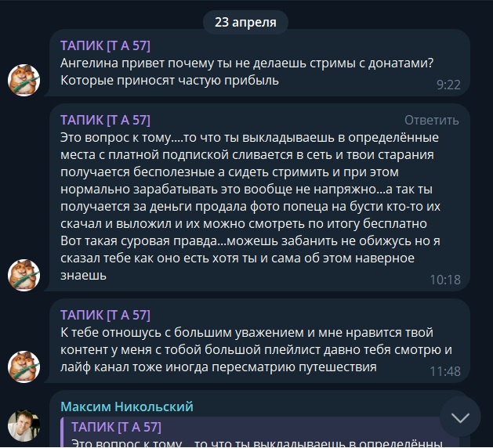Open the 23 апреля date badge
Viewport: 493px width, 448px height.
pyautogui.click(x=245, y=22)
